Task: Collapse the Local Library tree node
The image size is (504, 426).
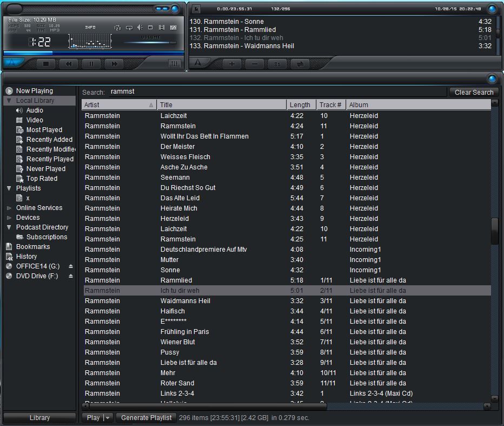Action: pos(9,100)
